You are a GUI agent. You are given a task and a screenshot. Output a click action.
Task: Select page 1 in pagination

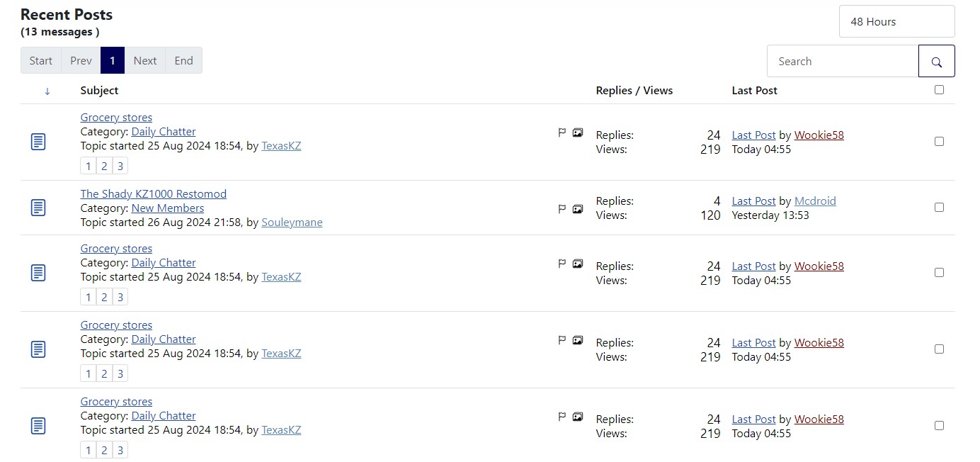113,61
